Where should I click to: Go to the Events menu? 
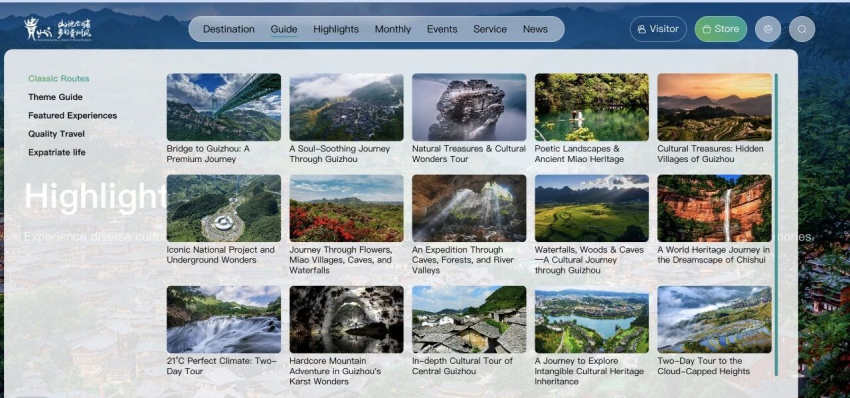click(442, 29)
